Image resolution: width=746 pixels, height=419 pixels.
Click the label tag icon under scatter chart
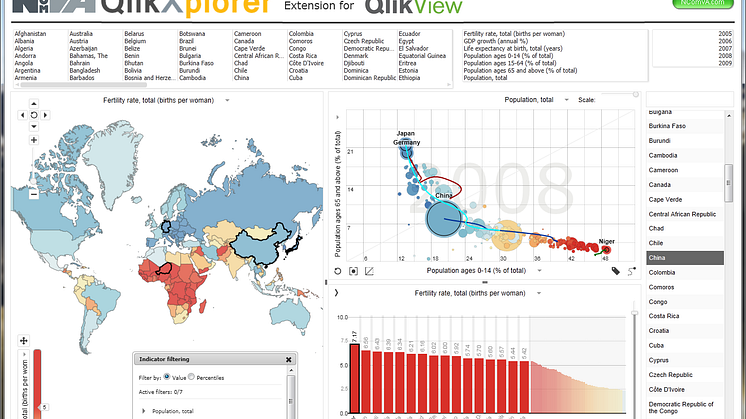tap(615, 270)
